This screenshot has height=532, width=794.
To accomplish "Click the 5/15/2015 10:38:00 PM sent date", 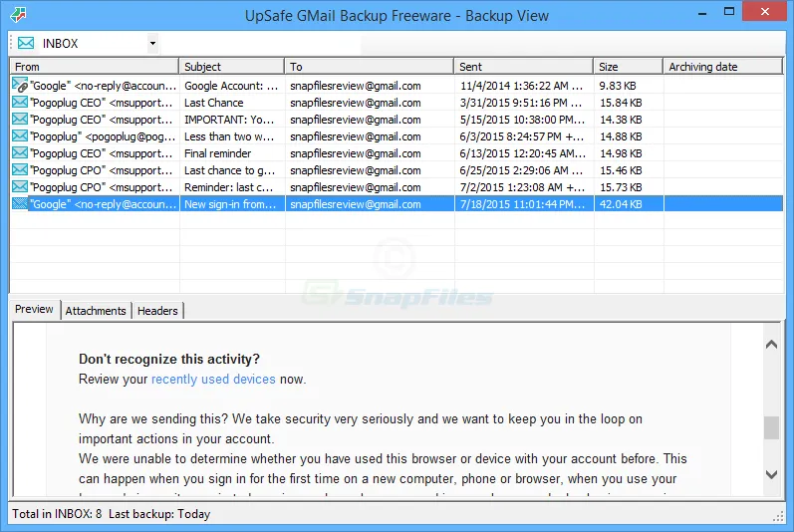I will pyautogui.click(x=522, y=120).
